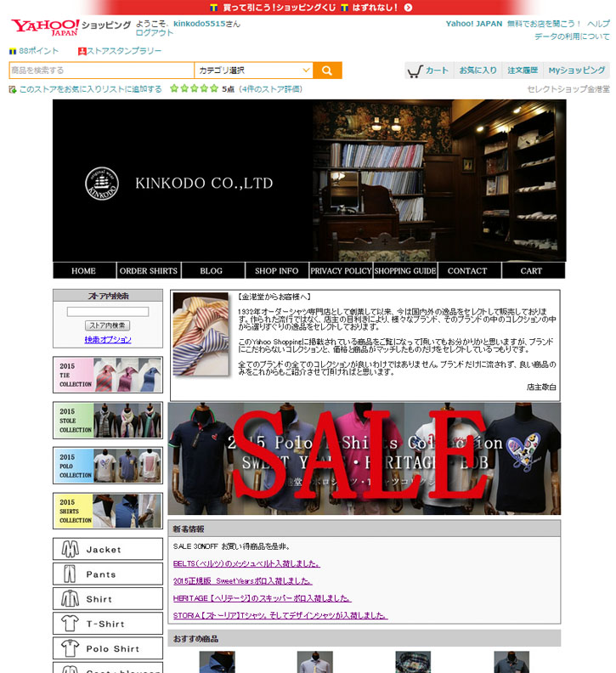Image resolution: width=616 pixels, height=673 pixels.
Task: Open the 2015 STOLE COLLECTION banner
Action: coord(108,420)
